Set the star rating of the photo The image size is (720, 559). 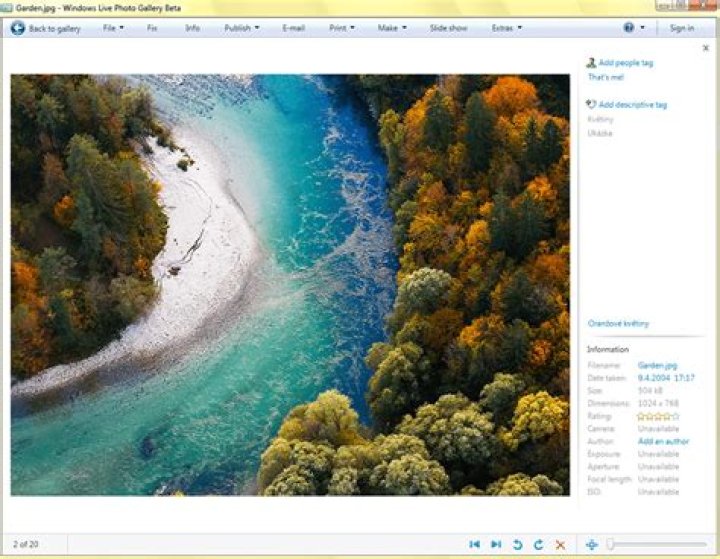point(658,416)
